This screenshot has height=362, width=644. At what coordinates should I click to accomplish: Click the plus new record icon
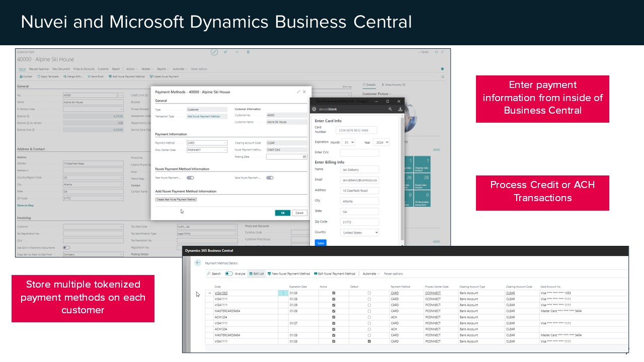click(237, 52)
